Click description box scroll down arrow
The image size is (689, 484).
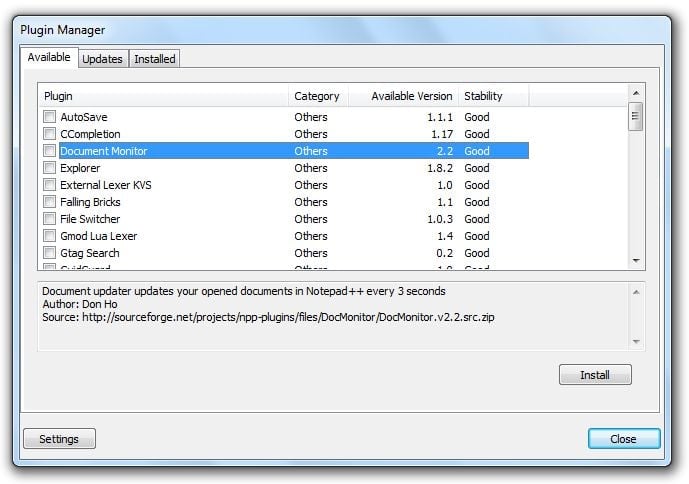pyautogui.click(x=636, y=341)
